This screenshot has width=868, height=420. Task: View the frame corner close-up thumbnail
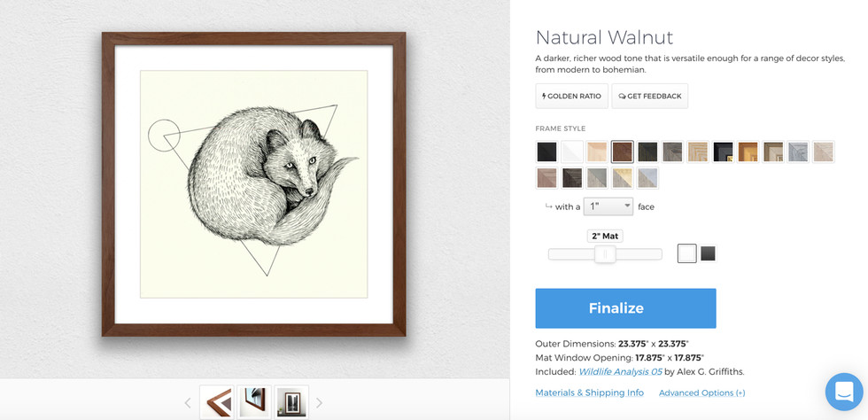[216, 402]
